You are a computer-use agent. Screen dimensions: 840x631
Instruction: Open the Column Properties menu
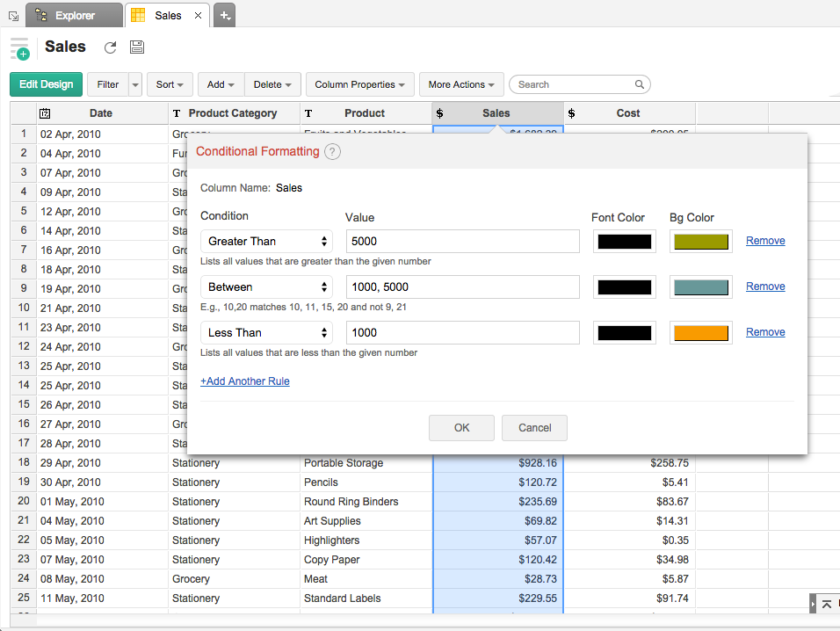tap(359, 85)
